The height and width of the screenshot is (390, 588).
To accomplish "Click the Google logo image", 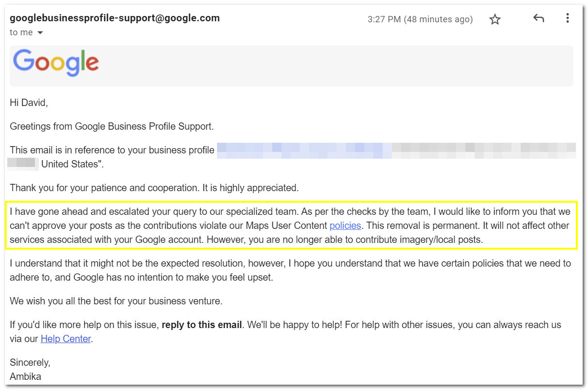I will [56, 63].
